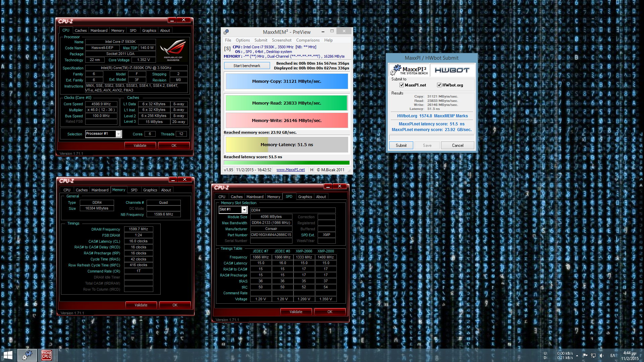The width and height of the screenshot is (644, 362).
Task: Open the Options menu in MaxxMEM
Action: tap(243, 40)
